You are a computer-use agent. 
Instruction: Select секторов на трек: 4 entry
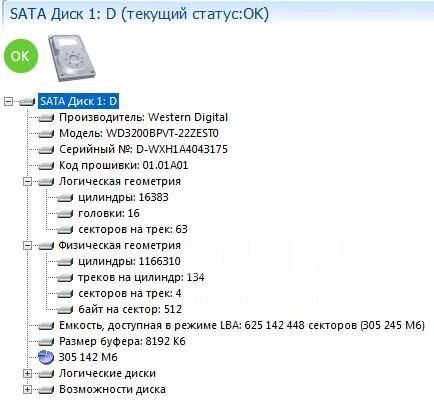pos(130,293)
